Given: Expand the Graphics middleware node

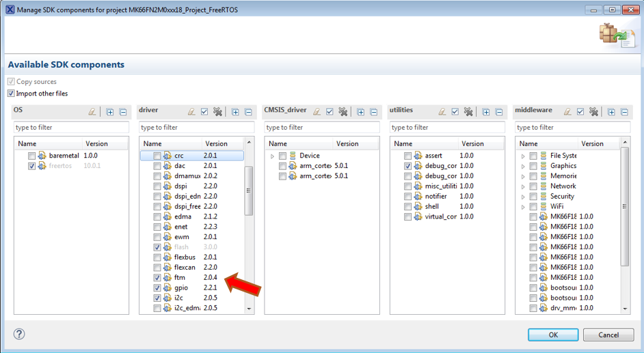Looking at the screenshot, I should coord(523,167).
